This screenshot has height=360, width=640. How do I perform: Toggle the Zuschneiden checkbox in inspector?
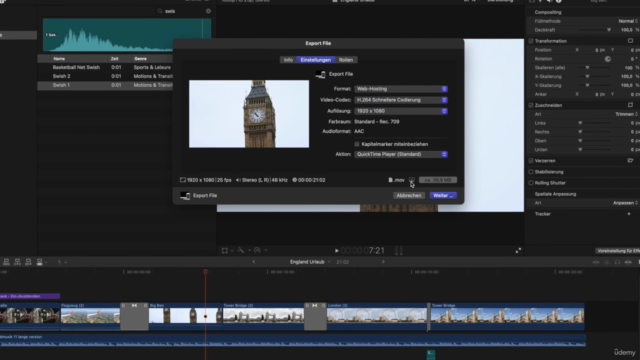coord(531,105)
